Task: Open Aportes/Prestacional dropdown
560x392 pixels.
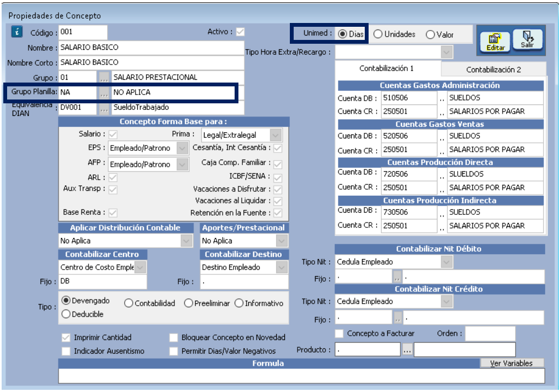Action: pyautogui.click(x=282, y=241)
